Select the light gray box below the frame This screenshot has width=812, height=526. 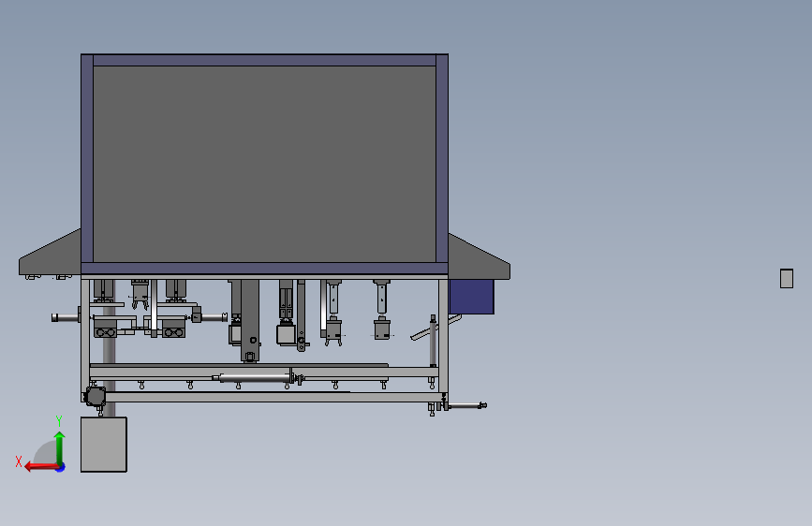pyautogui.click(x=104, y=445)
